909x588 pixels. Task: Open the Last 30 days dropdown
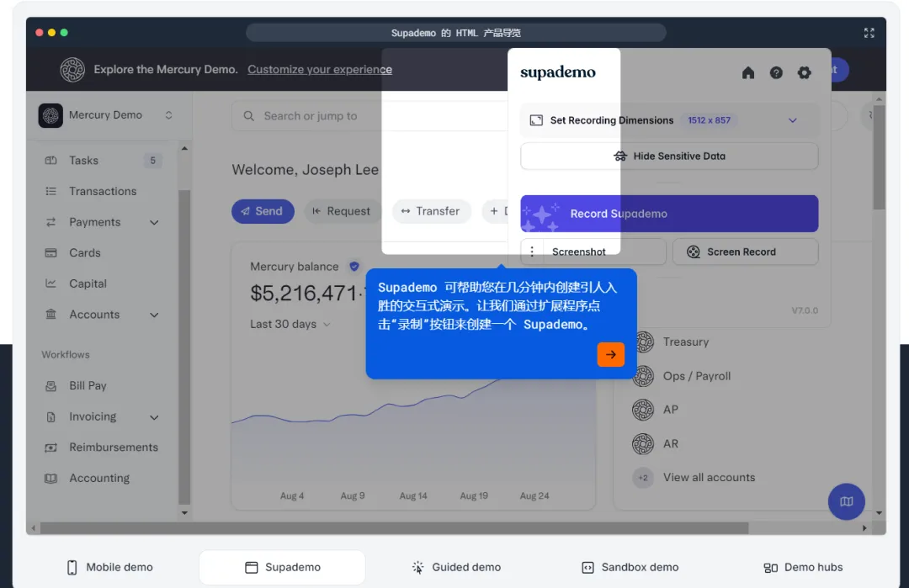290,323
